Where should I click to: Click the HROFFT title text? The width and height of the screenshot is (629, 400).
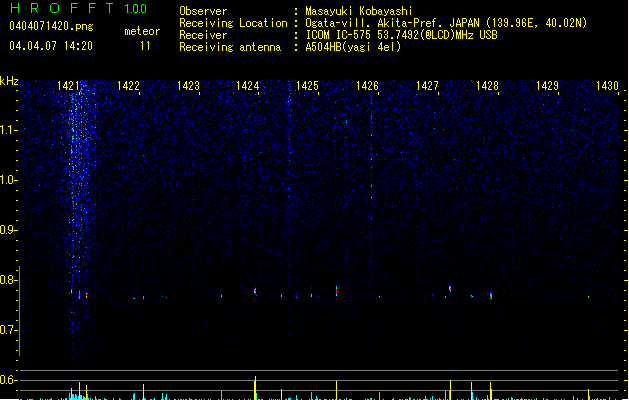coord(62,8)
